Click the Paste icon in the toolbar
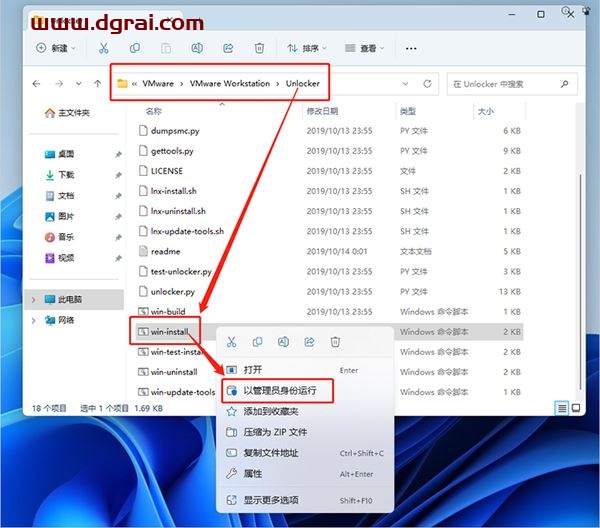 tap(166, 48)
